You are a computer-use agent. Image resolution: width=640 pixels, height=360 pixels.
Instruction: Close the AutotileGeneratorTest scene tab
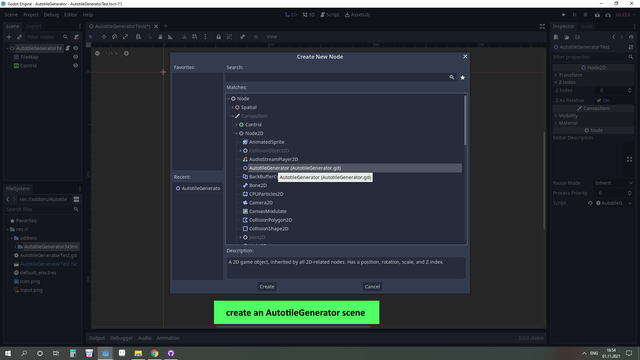(156, 26)
